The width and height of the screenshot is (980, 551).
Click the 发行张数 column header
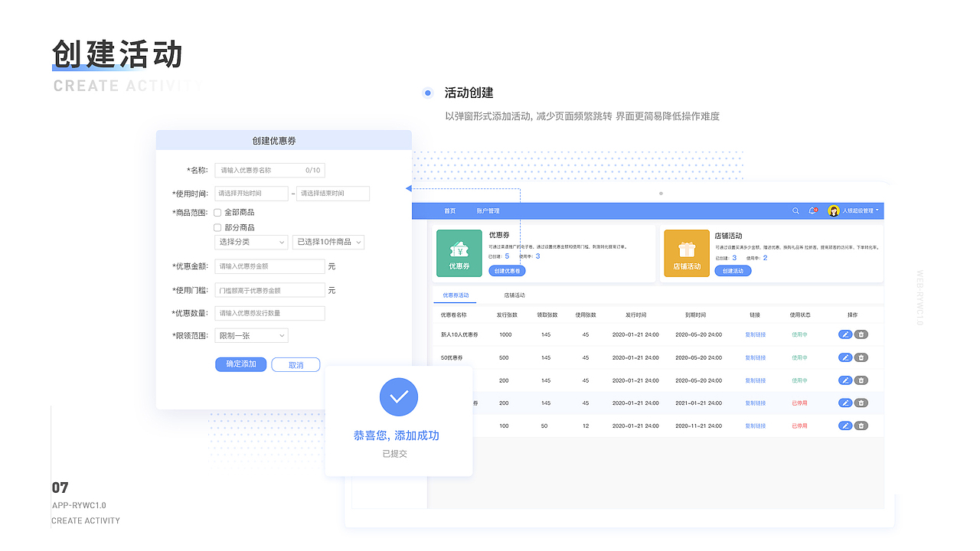pos(507,315)
